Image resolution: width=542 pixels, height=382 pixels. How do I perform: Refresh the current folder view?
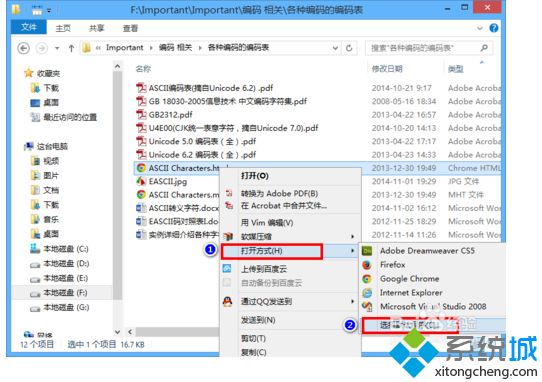[x=349, y=48]
